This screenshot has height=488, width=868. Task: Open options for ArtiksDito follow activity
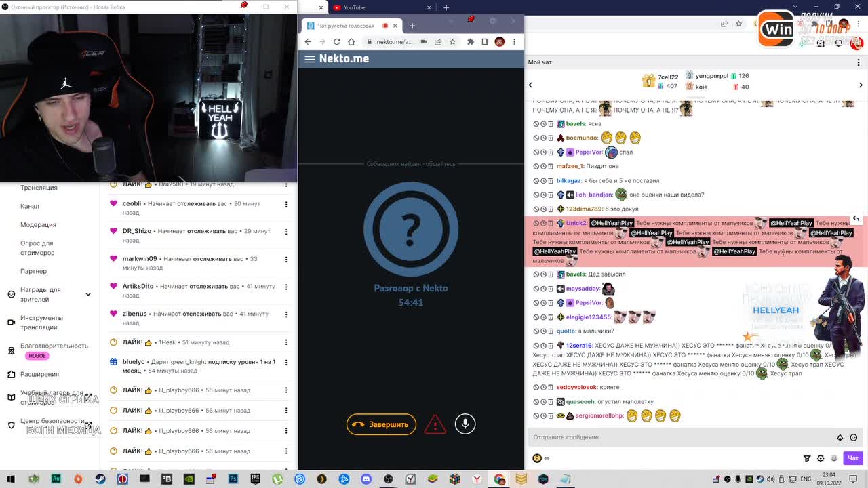[286, 287]
